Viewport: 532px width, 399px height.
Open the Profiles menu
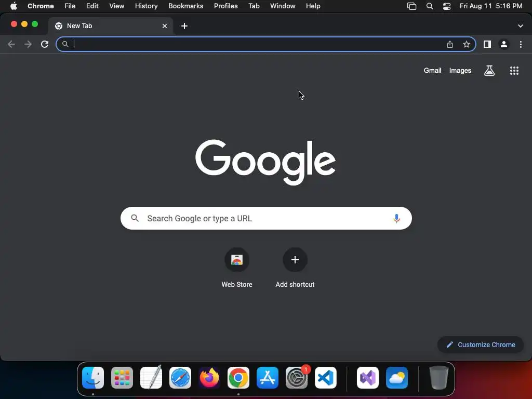(225, 6)
